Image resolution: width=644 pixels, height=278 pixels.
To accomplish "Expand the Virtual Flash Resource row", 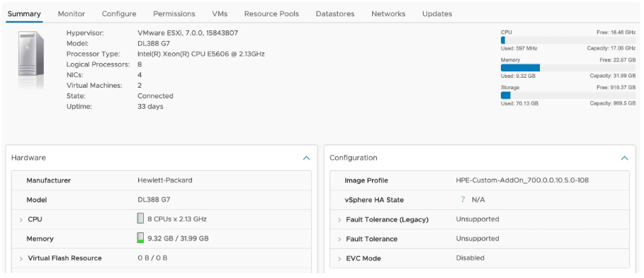I will [x=21, y=259].
